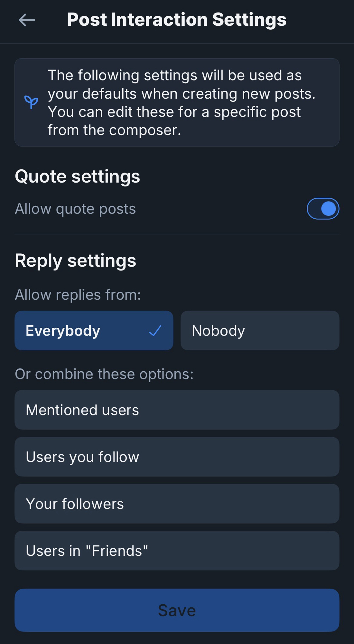Choose the Everybody reply option
354x644 pixels.
pos(94,331)
